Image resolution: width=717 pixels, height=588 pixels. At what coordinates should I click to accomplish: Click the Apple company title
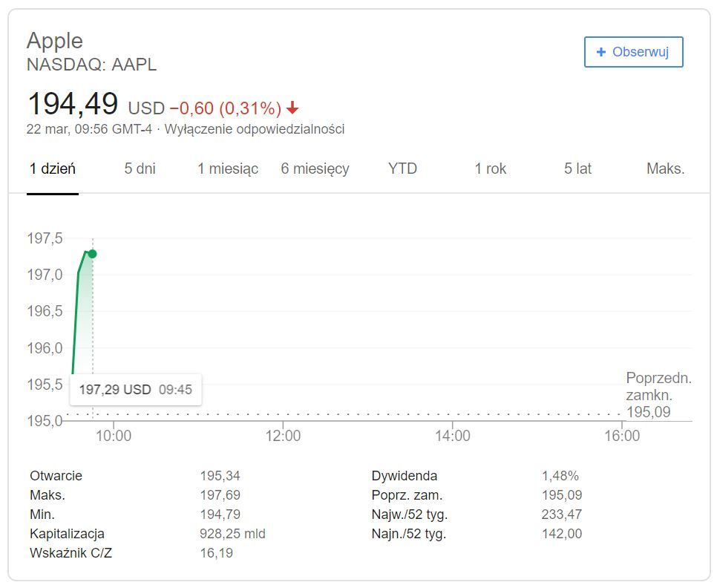pos(55,40)
